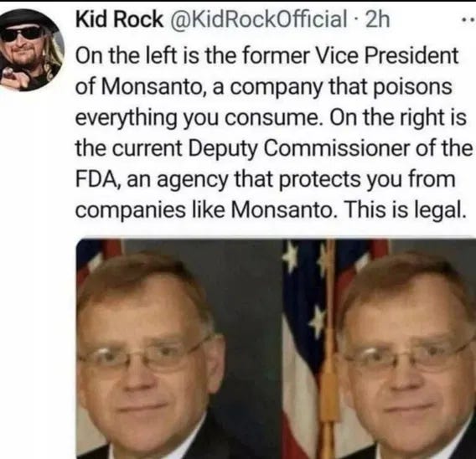Select the phrase 'former Vice President' in tweet
The height and width of the screenshot is (459, 476).
tap(350, 56)
